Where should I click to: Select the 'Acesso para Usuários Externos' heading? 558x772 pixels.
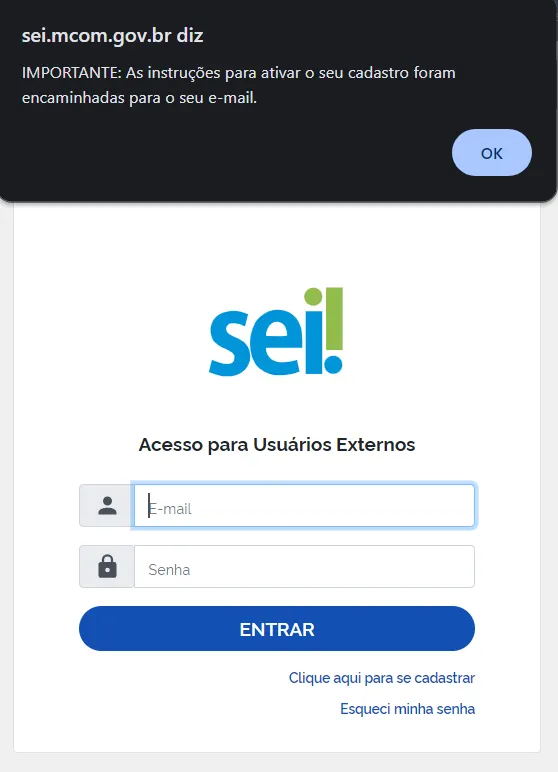[277, 445]
